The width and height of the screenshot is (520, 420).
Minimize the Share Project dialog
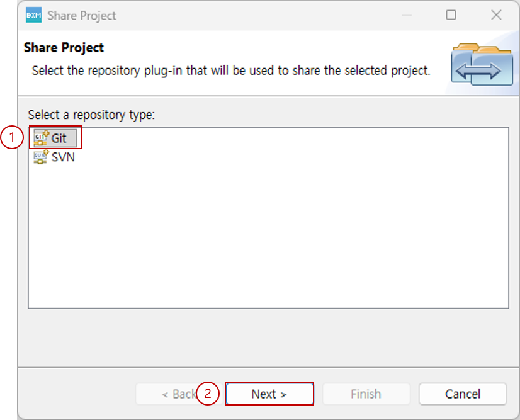(x=405, y=14)
